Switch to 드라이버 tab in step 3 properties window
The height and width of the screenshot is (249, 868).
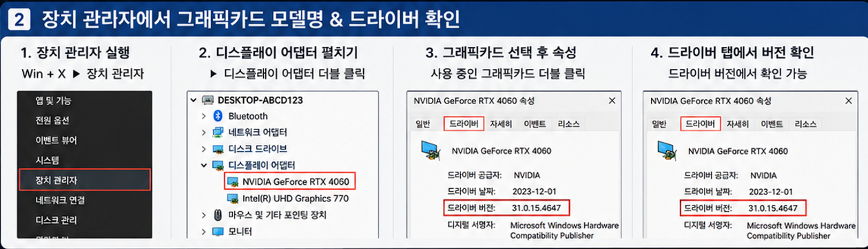[x=463, y=124]
